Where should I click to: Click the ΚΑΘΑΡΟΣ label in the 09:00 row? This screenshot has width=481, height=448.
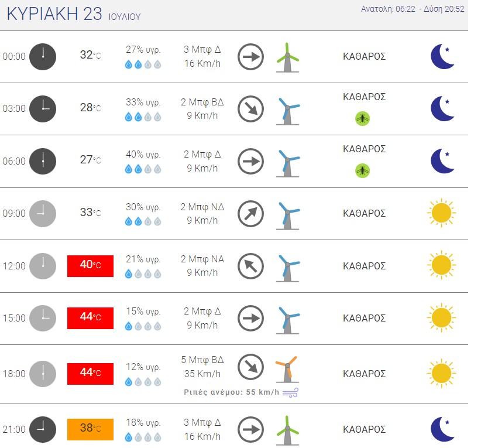[364, 213]
